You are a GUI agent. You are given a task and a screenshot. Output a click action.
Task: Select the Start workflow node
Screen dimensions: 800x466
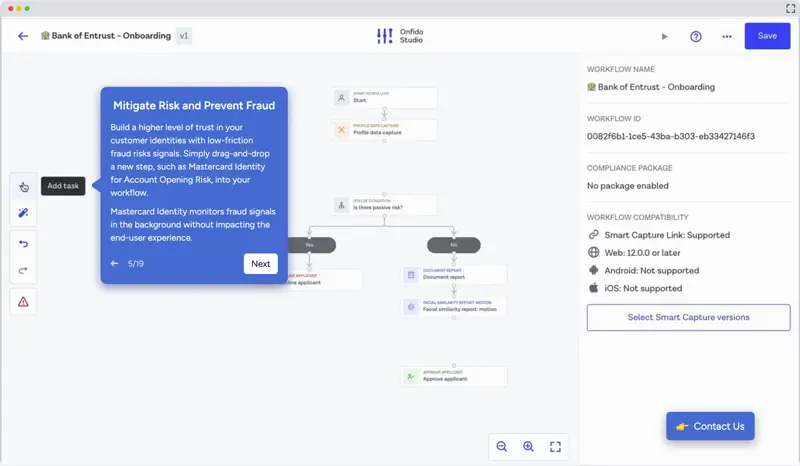(x=385, y=97)
